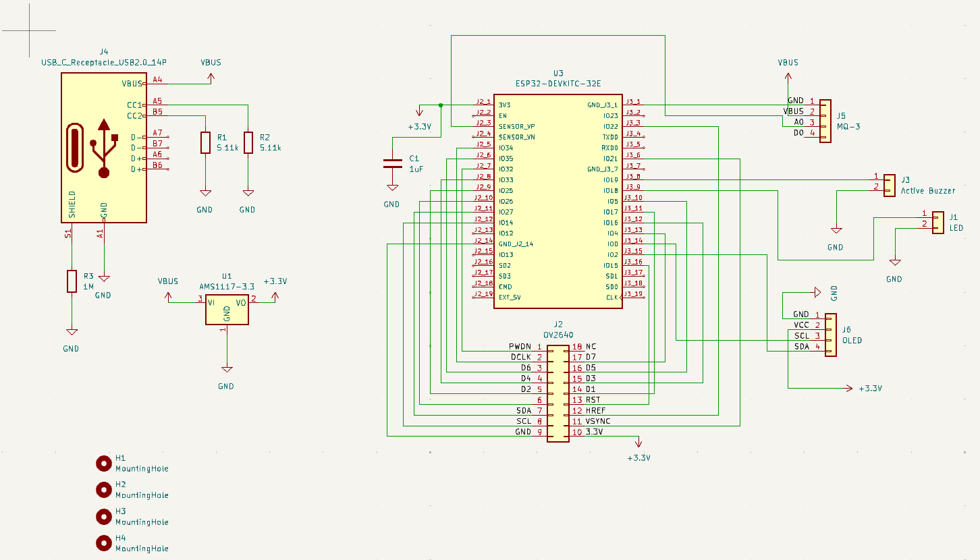Click the resistor R3 1M symbol
980x560 pixels.
tap(72, 281)
